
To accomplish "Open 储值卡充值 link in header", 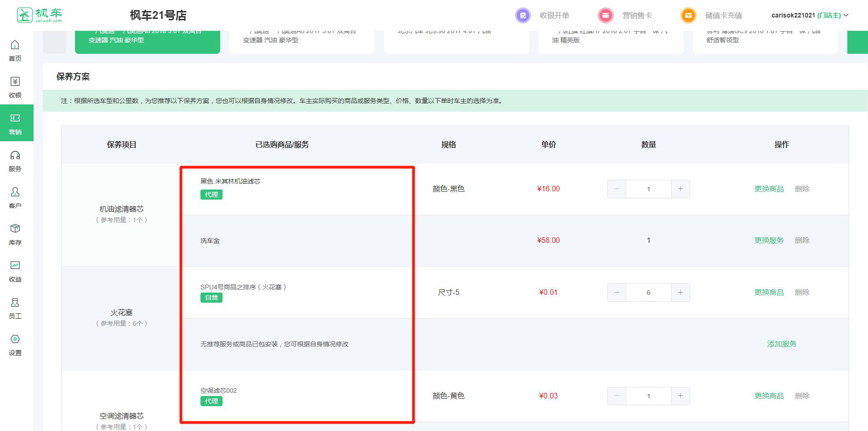I will pyautogui.click(x=724, y=15).
